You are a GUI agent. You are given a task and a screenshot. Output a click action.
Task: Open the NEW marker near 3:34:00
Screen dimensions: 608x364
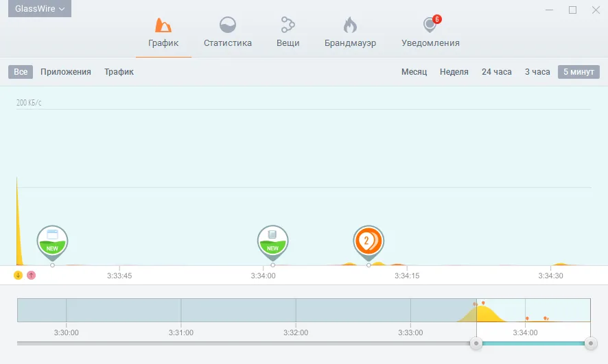[x=272, y=243]
